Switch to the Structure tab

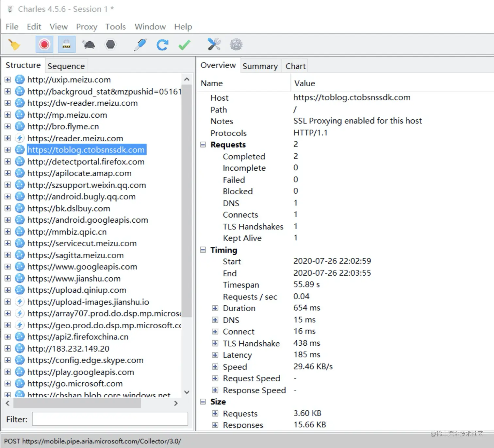point(23,65)
